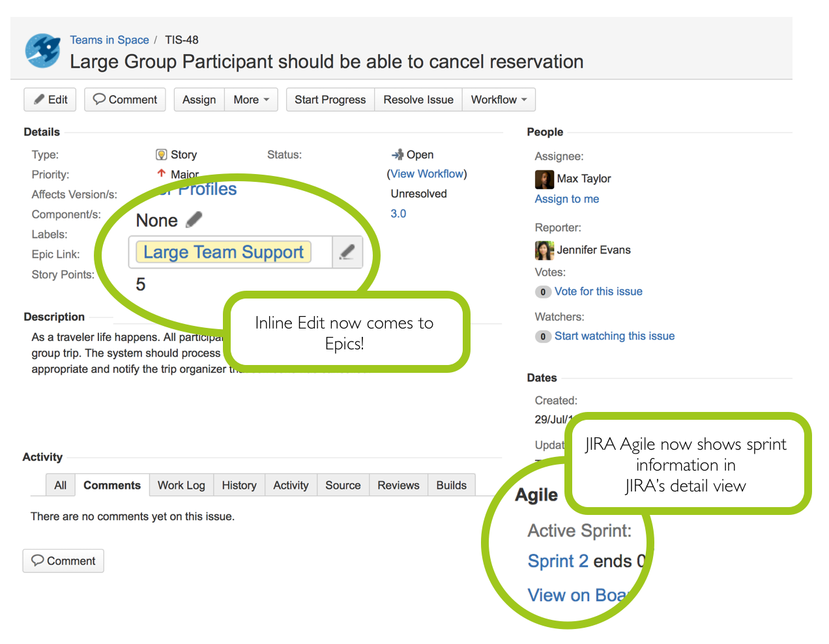829x644 pixels.
Task: Click the Story Points value 5
Action: click(141, 284)
